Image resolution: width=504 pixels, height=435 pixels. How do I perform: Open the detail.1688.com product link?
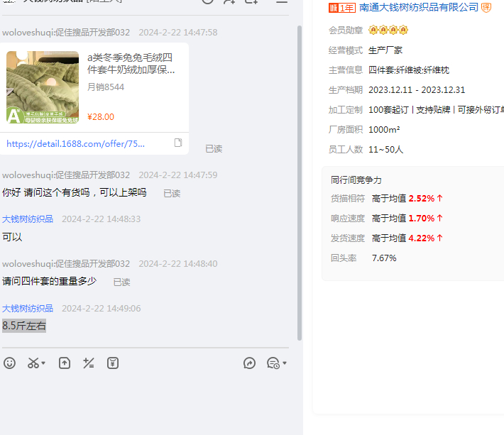pos(76,143)
